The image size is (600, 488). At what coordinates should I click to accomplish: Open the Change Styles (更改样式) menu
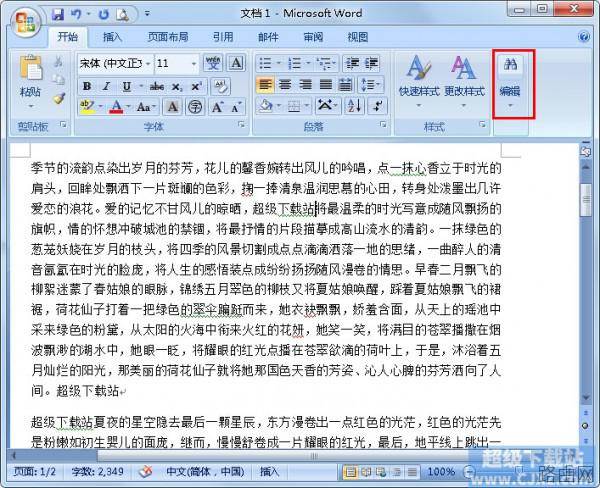[x=464, y=81]
